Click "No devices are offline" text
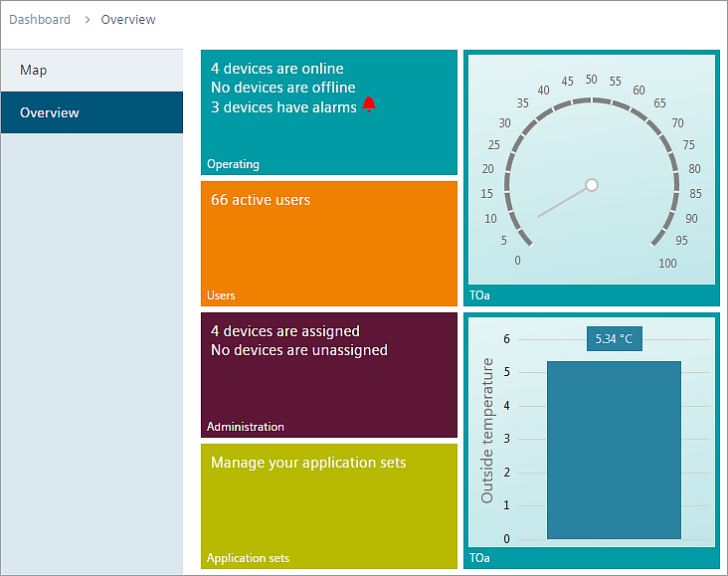 [283, 88]
